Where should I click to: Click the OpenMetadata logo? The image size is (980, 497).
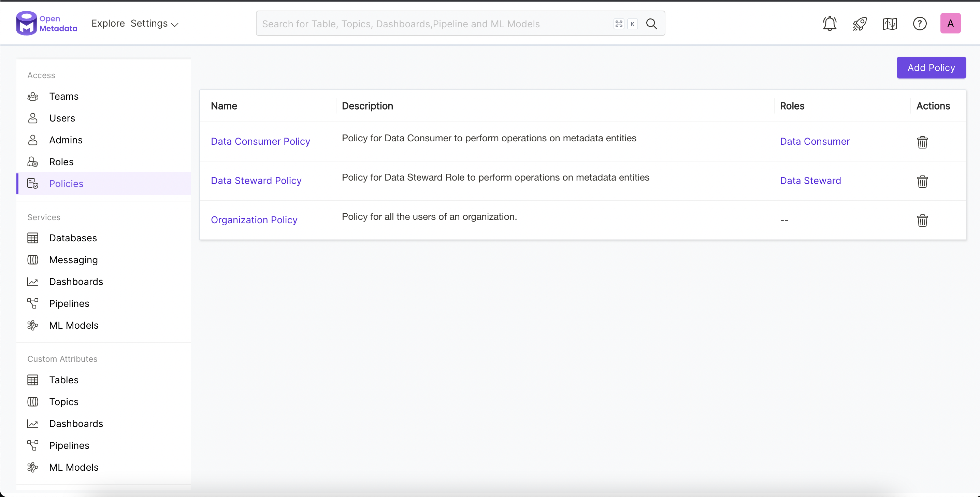click(46, 23)
